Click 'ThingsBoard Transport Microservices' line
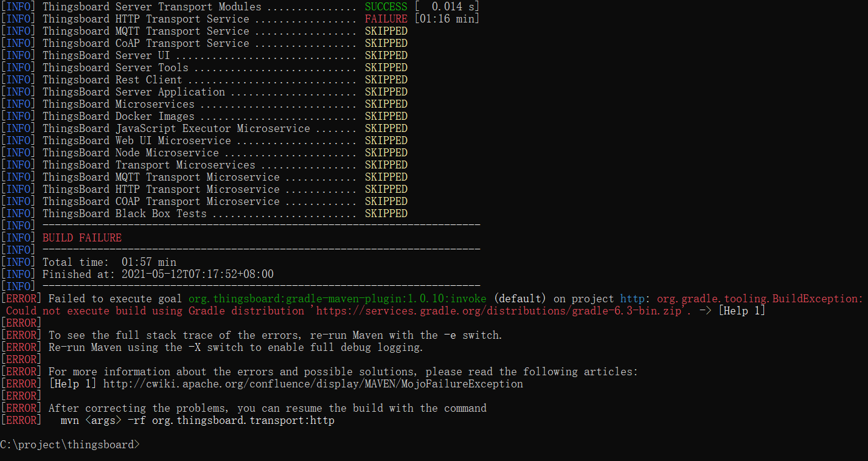 [149, 165]
